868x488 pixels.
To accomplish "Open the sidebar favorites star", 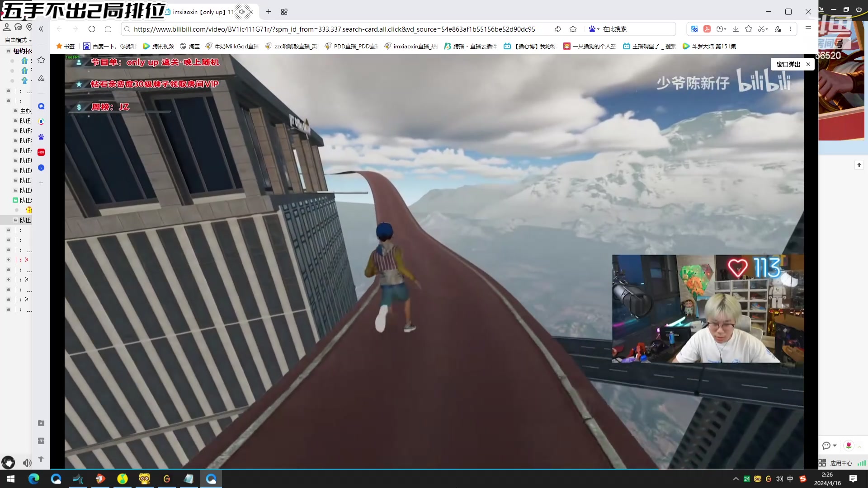I will (x=41, y=60).
